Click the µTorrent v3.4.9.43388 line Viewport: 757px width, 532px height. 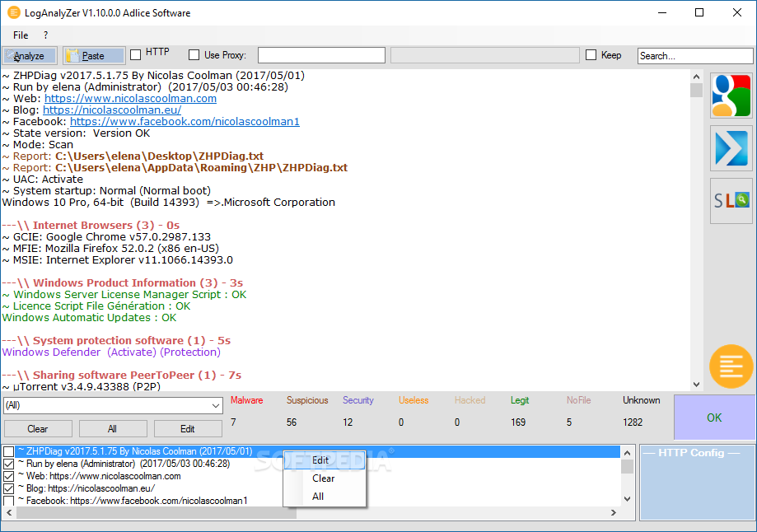81,387
